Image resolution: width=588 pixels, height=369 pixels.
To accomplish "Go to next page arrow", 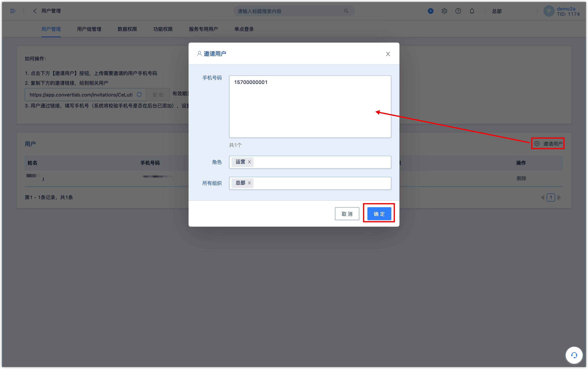I will [x=559, y=197].
